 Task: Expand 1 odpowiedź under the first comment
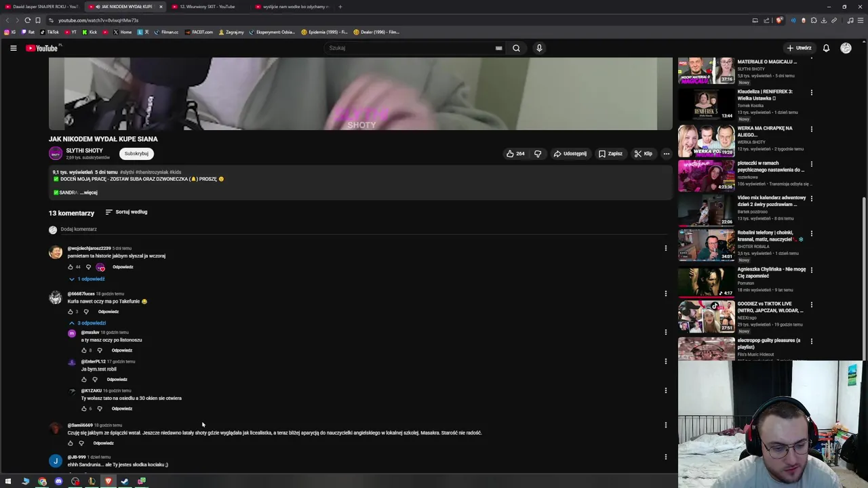87,279
